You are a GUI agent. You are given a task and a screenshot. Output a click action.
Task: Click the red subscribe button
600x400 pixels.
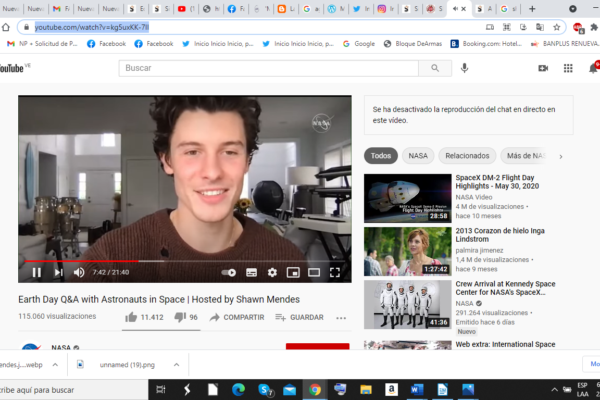tap(317, 346)
